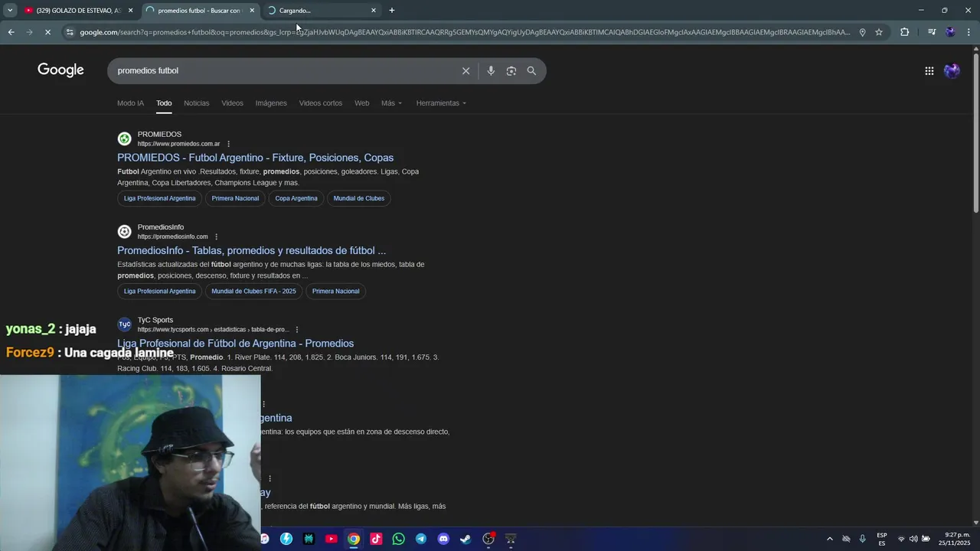Image resolution: width=980 pixels, height=551 pixels.
Task: Start a voice search with the microphone icon
Action: [x=491, y=70]
